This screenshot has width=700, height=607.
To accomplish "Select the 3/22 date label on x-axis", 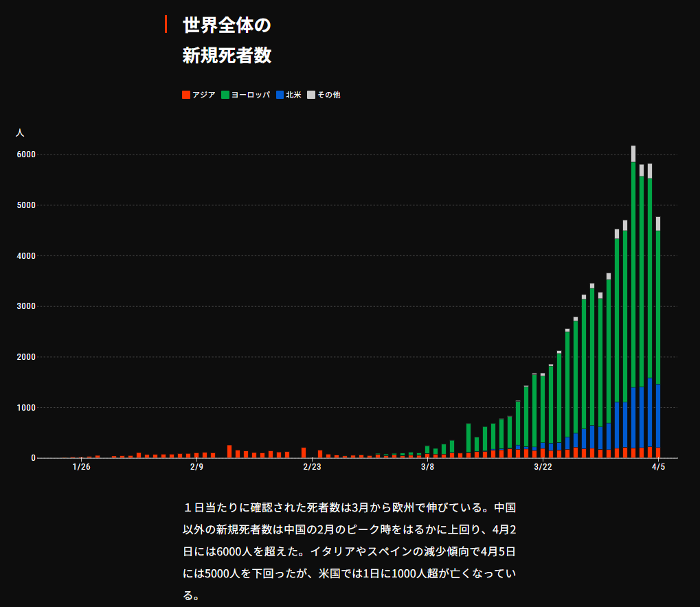I will [543, 468].
